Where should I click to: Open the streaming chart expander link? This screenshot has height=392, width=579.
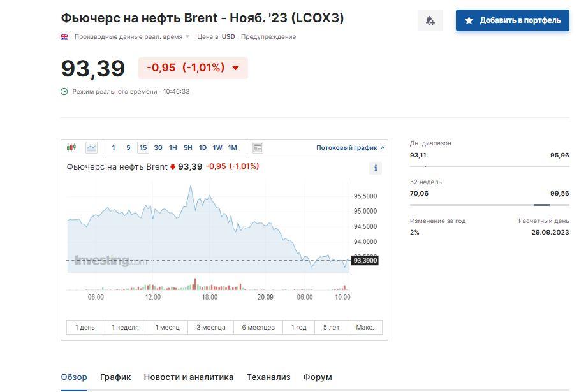(x=350, y=147)
